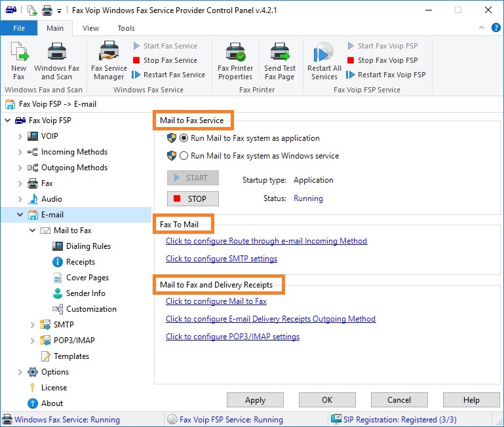The height and width of the screenshot is (427, 504).
Task: Click the Help button
Action: click(x=471, y=400)
